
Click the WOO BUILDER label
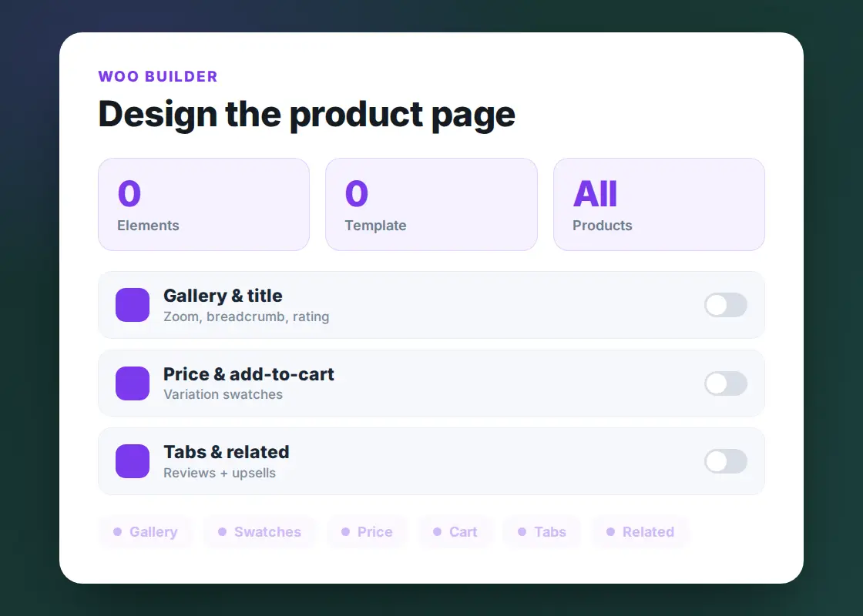pyautogui.click(x=158, y=76)
